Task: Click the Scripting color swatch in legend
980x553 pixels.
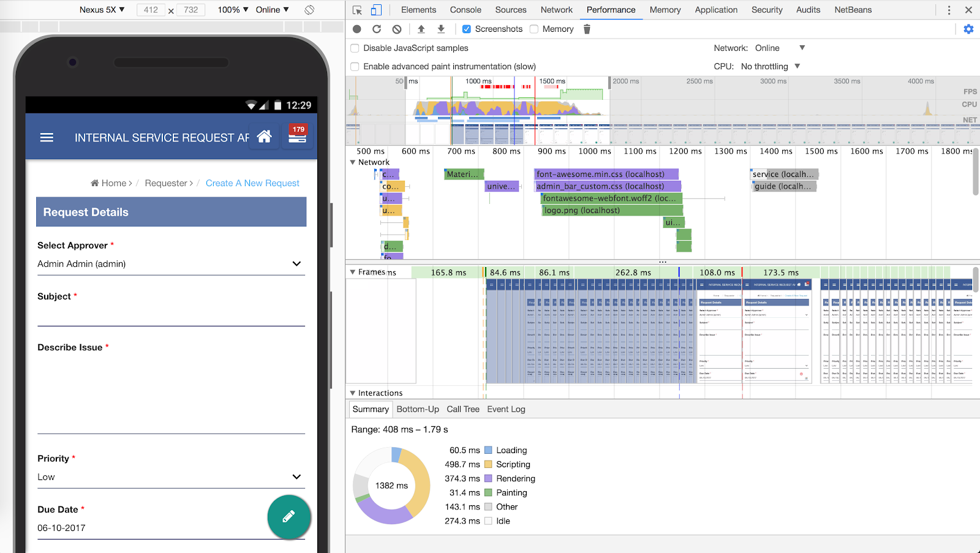Action: point(488,464)
